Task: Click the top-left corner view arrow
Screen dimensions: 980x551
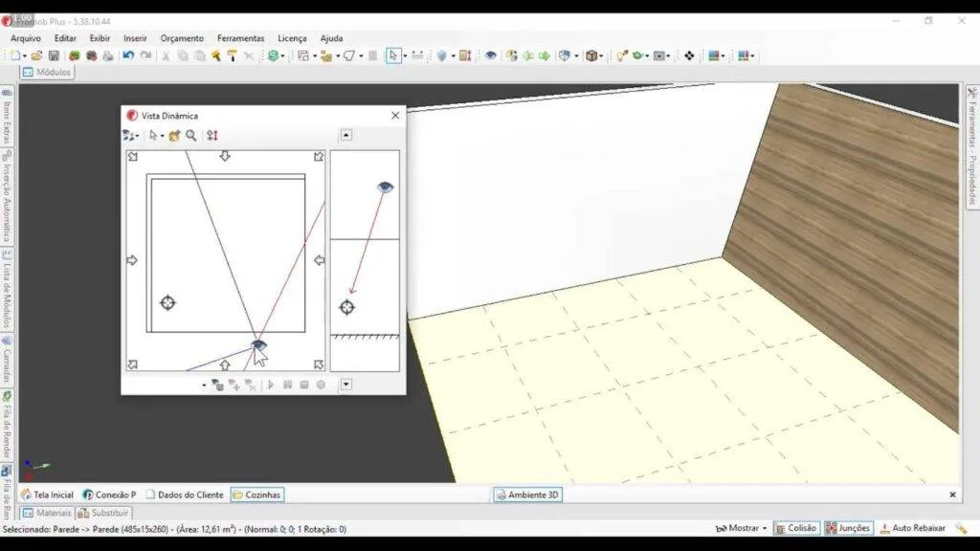Action: tap(132, 156)
